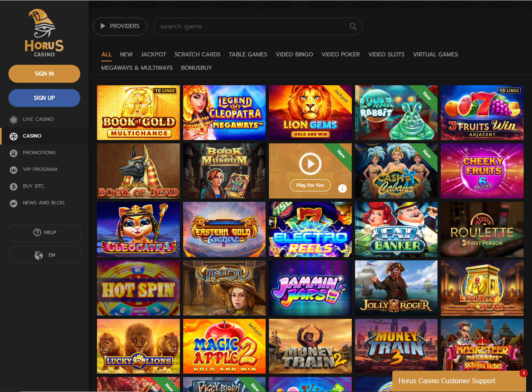Click the Horus Casino logo

click(44, 33)
